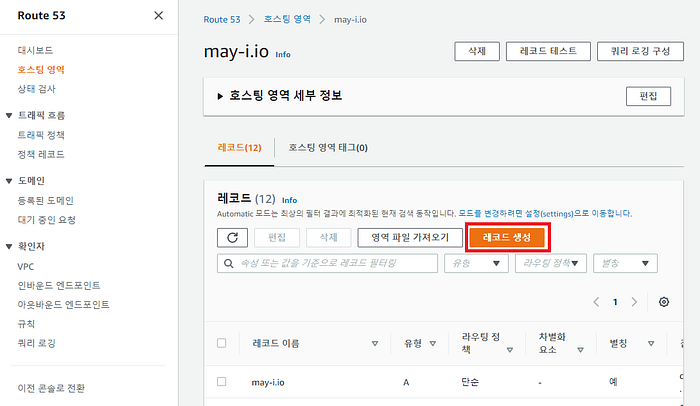Click may-i.io in the breadcrumb
700x406 pixels.
click(350, 20)
